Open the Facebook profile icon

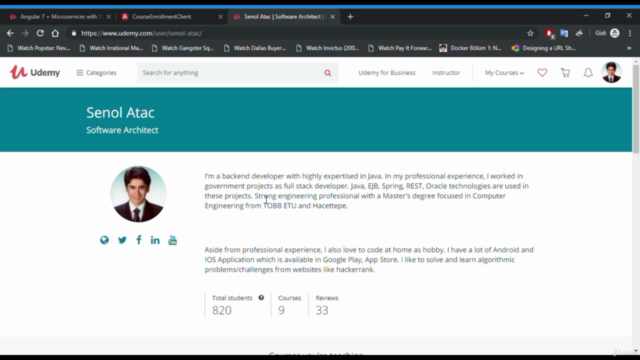[139, 240]
